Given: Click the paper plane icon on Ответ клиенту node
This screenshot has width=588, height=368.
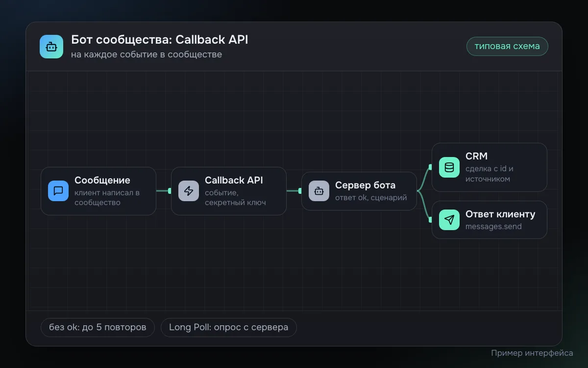Looking at the screenshot, I should [449, 220].
